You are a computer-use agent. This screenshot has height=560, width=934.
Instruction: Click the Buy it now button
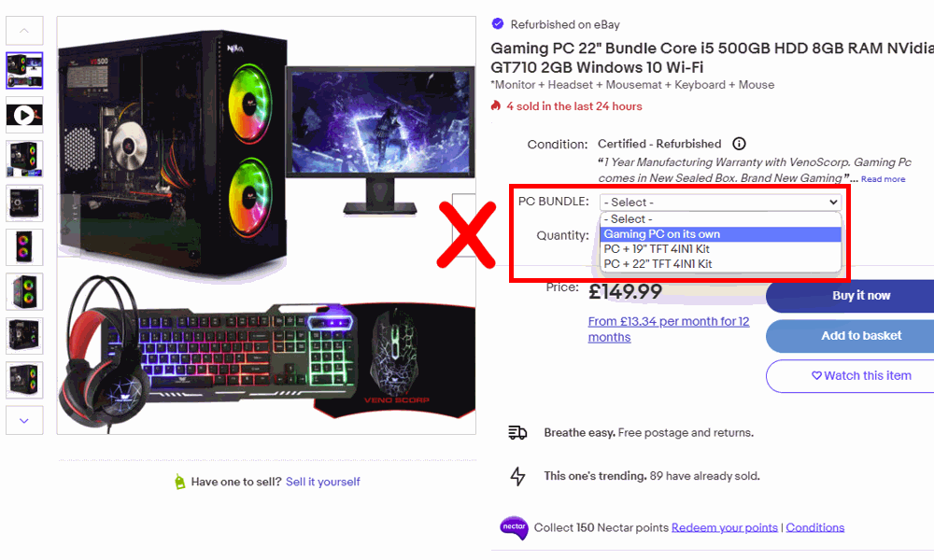(x=861, y=296)
